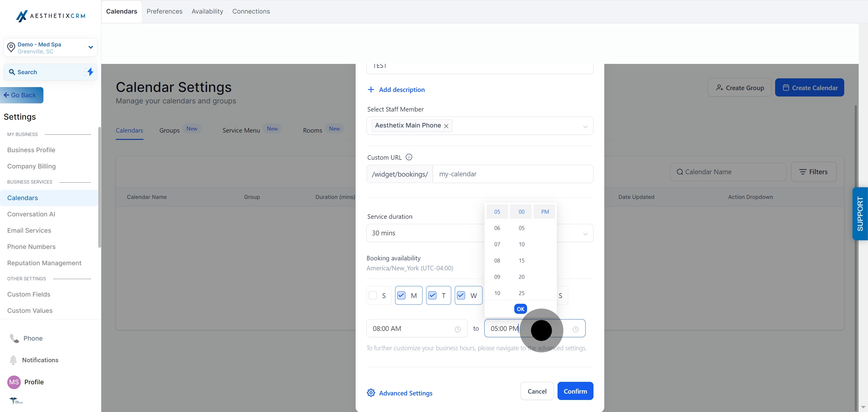Click the Phone handset icon

click(x=14, y=338)
